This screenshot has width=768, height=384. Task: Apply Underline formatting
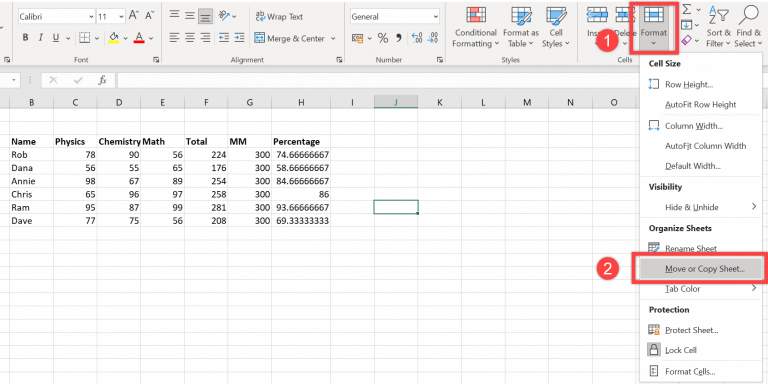pyautogui.click(x=55, y=38)
